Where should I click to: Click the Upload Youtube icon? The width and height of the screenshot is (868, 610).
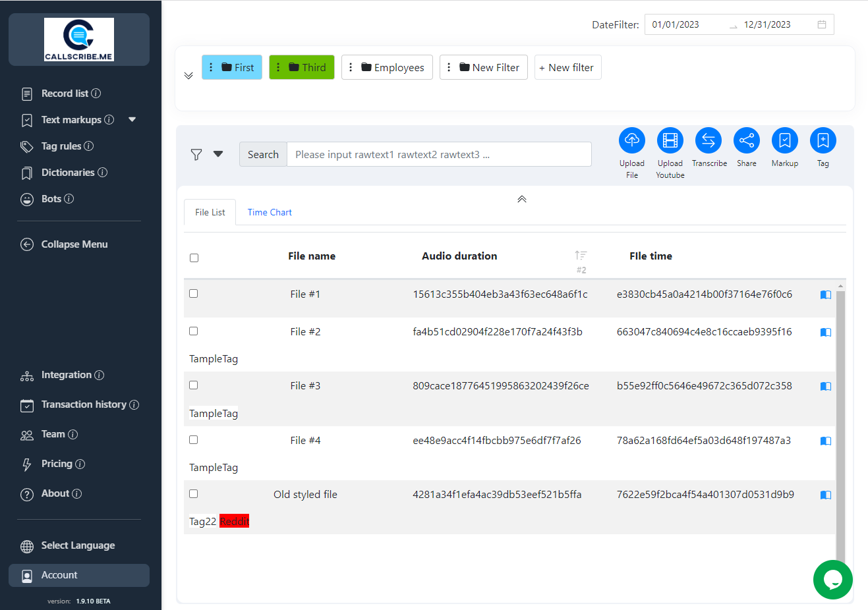point(670,140)
